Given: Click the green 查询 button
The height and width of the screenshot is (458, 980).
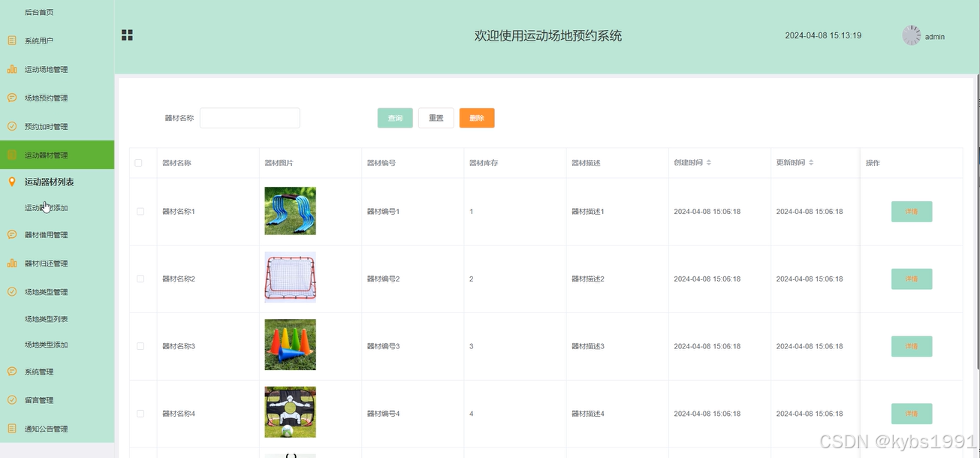Looking at the screenshot, I should click(395, 118).
